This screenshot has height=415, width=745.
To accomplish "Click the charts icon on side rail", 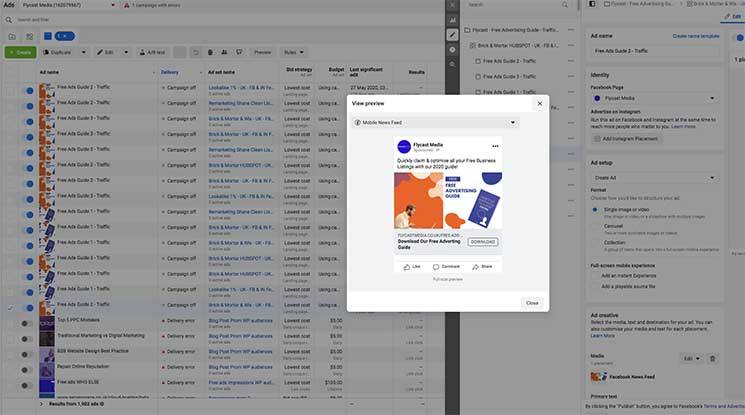I will (452, 20).
